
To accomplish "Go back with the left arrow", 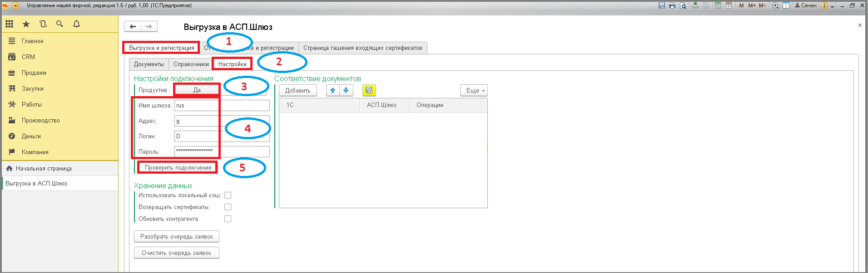I will coord(133,26).
